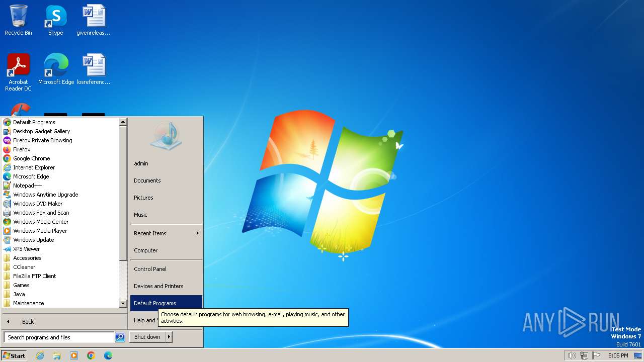The width and height of the screenshot is (644, 362).
Task: Click the Search programs and files box
Action: pos(59,337)
